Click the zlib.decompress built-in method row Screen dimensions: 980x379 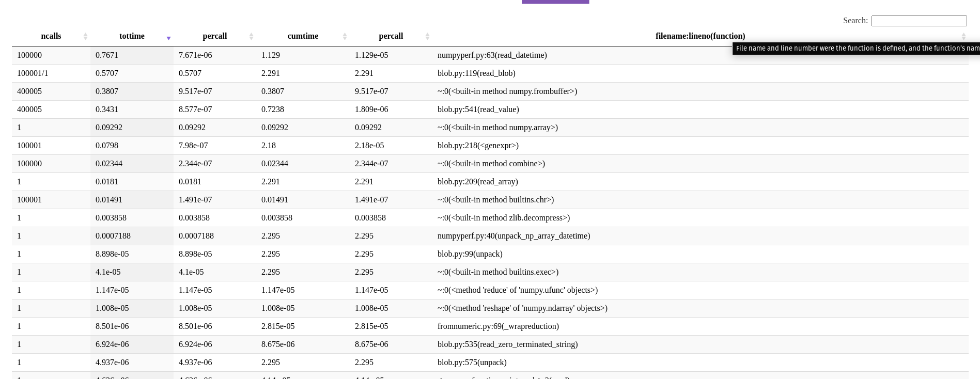[x=490, y=218]
